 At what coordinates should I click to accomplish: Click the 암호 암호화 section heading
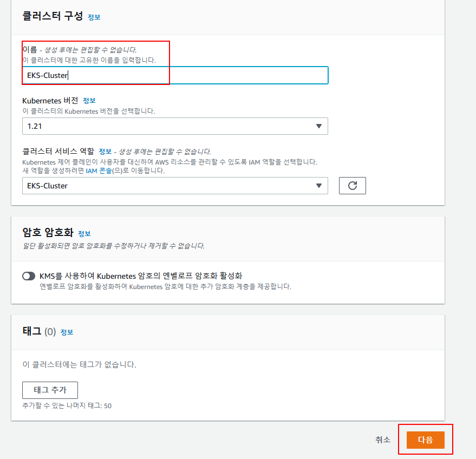click(x=48, y=232)
